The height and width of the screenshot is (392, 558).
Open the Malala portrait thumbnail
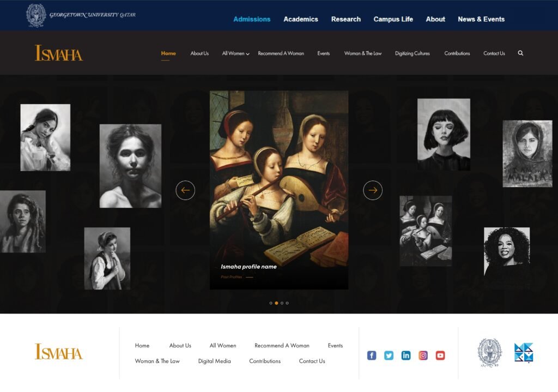click(527, 154)
